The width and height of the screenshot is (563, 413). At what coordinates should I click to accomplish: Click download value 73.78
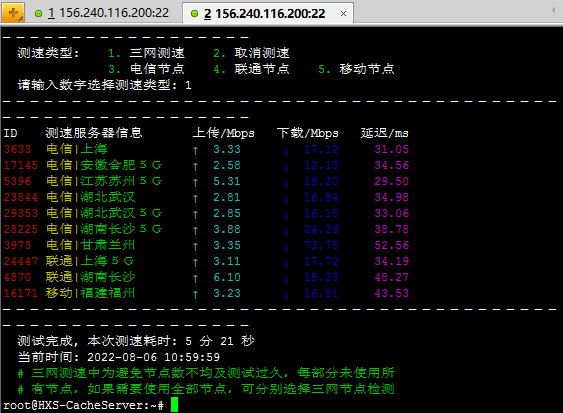tap(321, 245)
